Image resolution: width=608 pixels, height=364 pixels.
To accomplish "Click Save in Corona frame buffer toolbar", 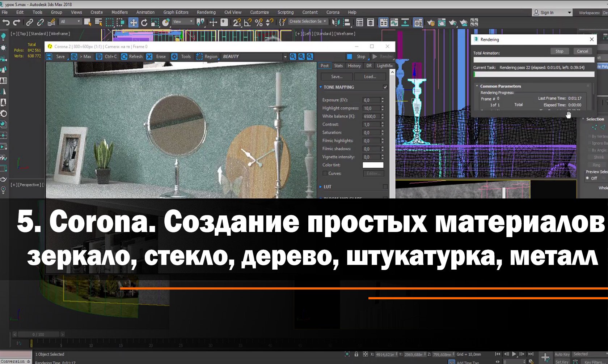I will click(56, 56).
